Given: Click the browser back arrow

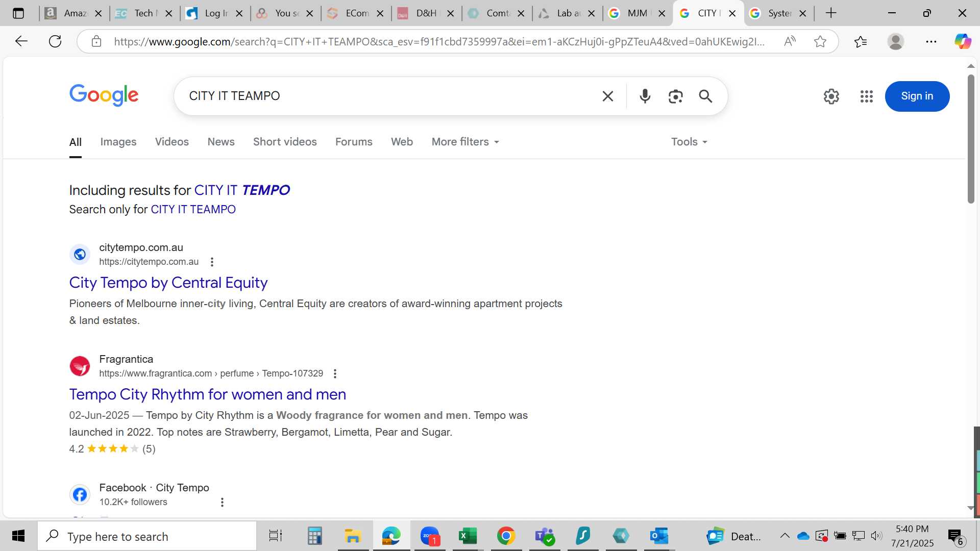Looking at the screenshot, I should click(x=21, y=41).
